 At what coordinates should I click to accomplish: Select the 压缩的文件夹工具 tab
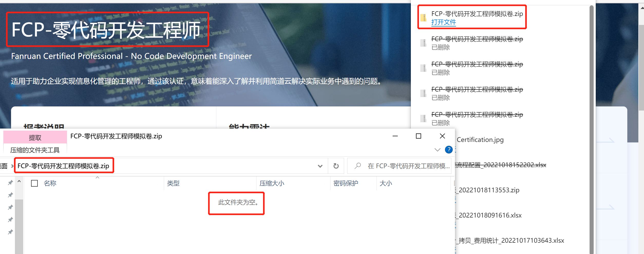coord(35,150)
